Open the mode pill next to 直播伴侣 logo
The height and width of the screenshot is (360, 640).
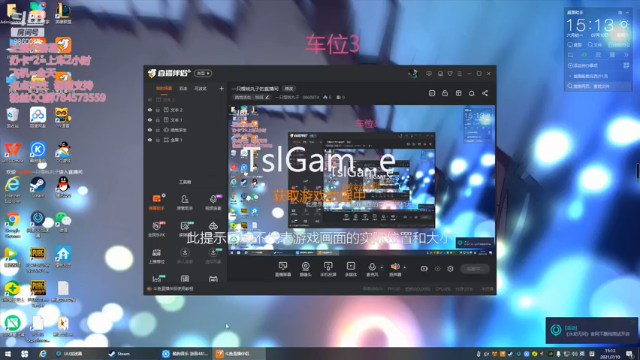click(203, 73)
